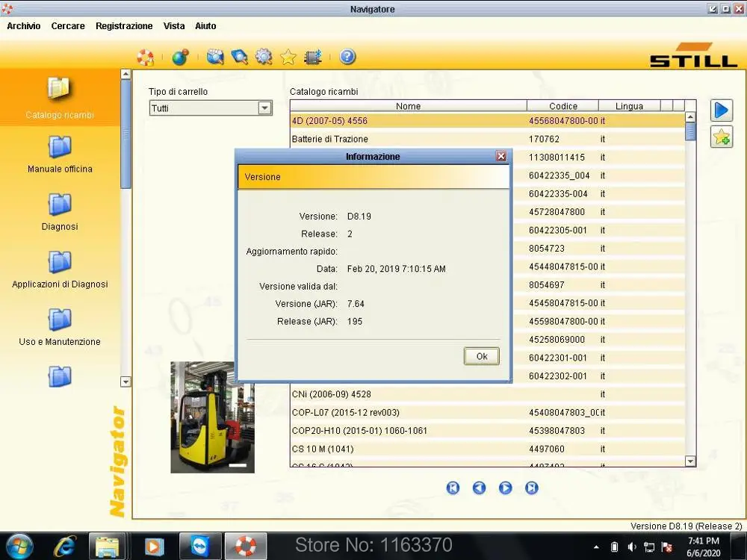
Task: Click Ok in the Informazione dialog
Action: (x=482, y=356)
